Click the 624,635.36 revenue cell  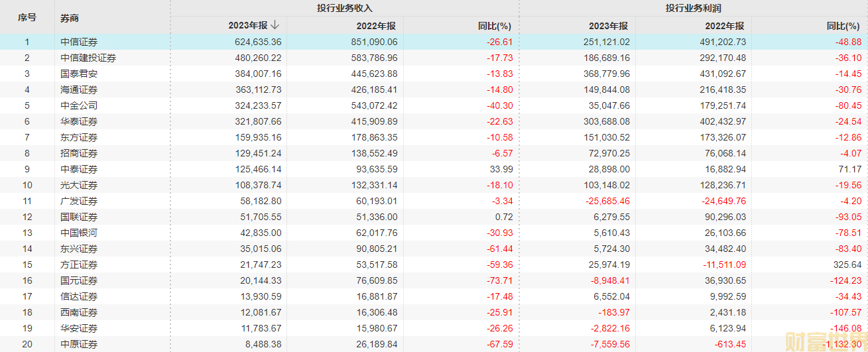point(258,42)
